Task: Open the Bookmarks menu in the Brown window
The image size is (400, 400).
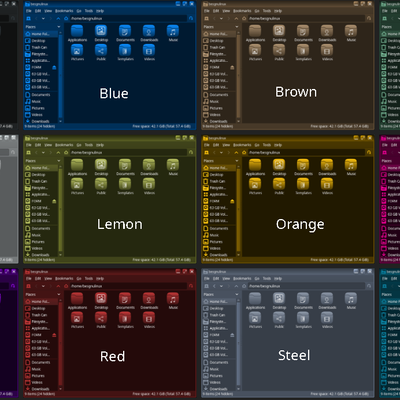Action: click(x=242, y=11)
